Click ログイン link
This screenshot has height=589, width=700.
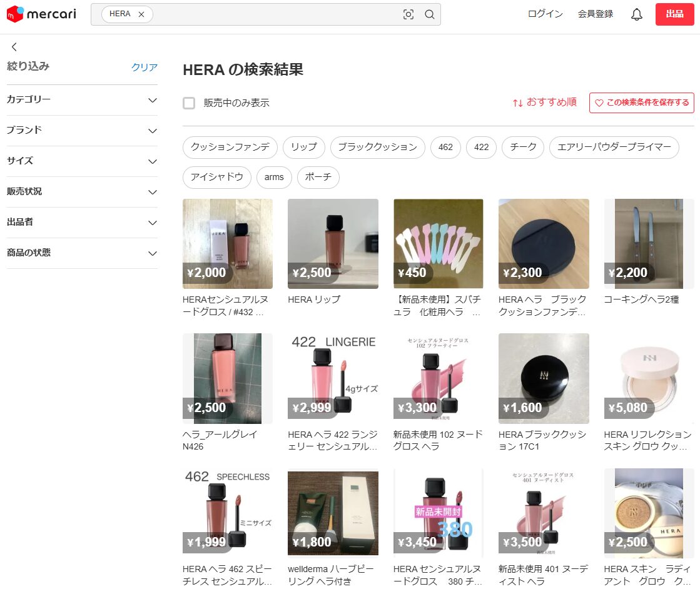coord(545,14)
